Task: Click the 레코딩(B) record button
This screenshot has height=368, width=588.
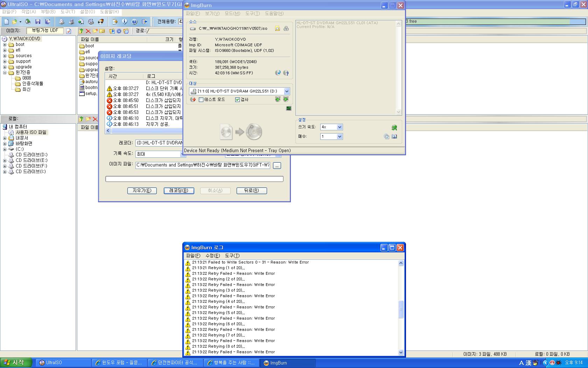Action: [x=179, y=191]
